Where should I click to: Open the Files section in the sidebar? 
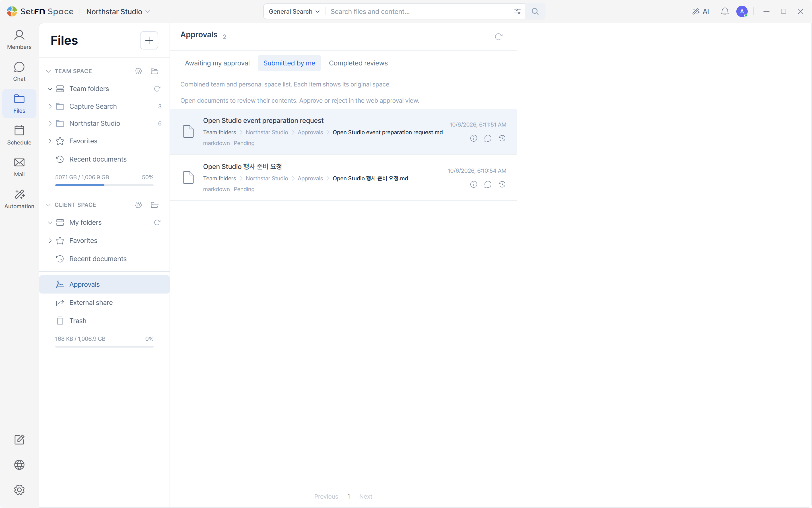[19, 104]
